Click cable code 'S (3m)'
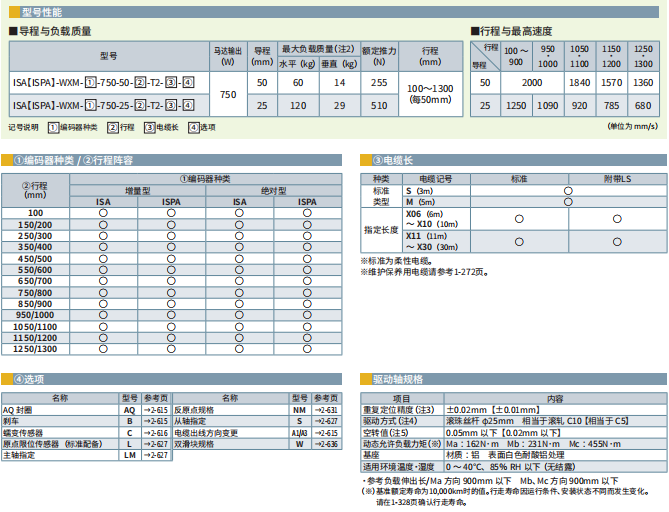The height and width of the screenshot is (512, 669). point(419,191)
